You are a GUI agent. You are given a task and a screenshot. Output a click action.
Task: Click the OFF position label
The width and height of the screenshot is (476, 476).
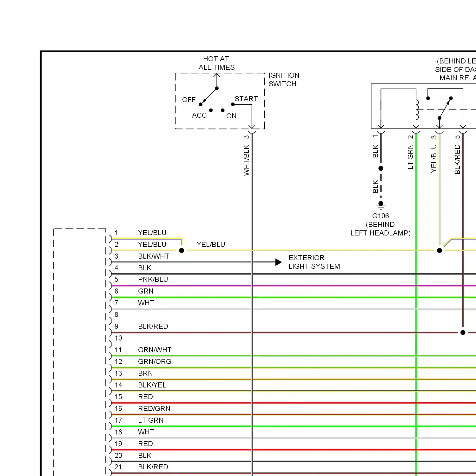189,100
